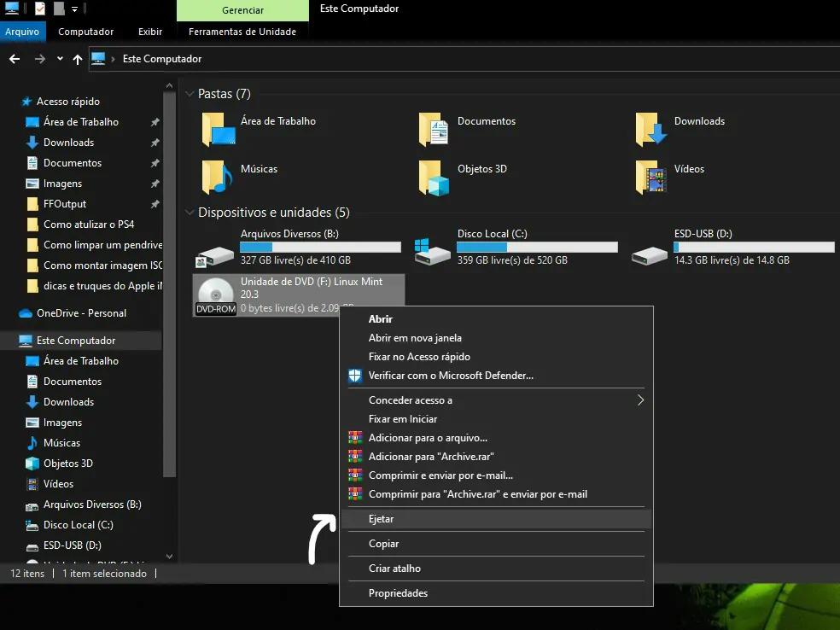Select Disco Local (C:) in sidebar
Screen dimensions: 840x630
79,525
